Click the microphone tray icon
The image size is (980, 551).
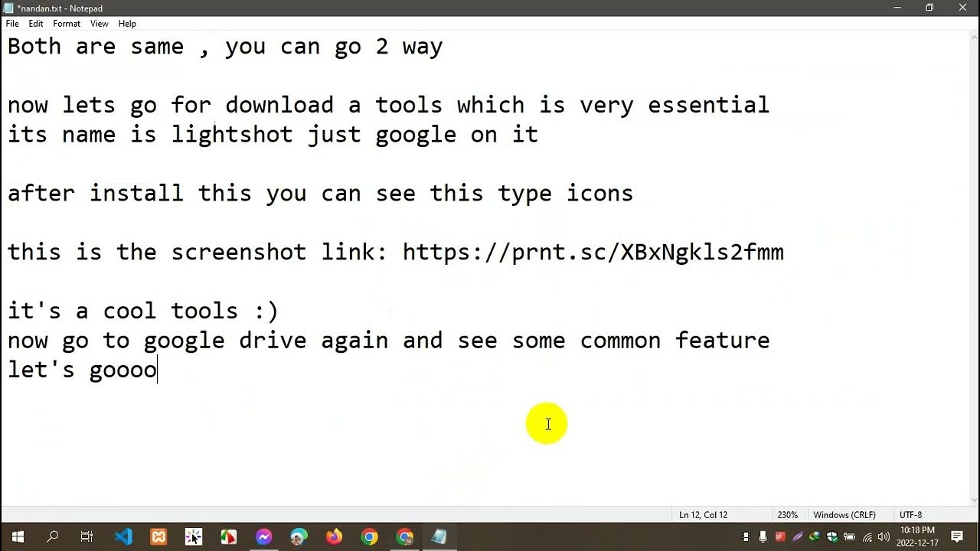763,537
